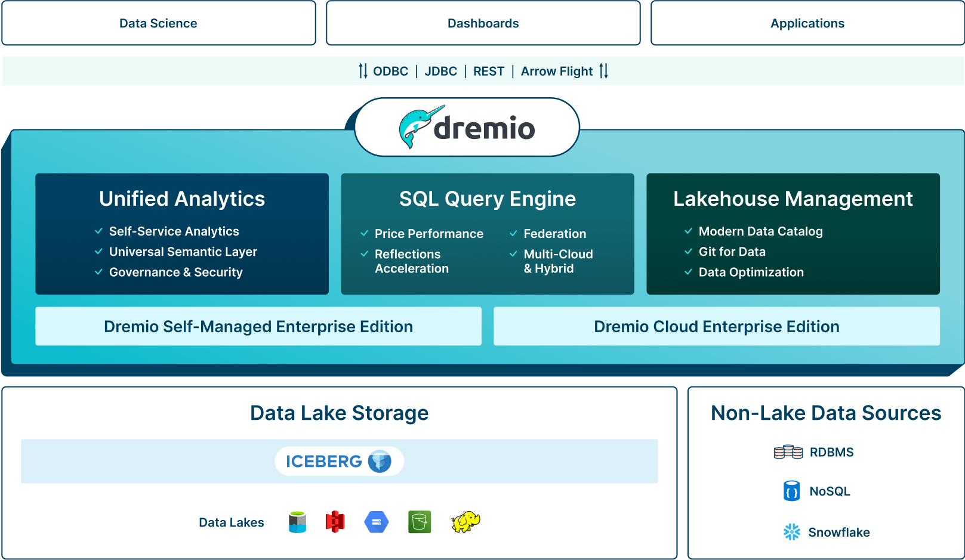Click the Price Performance text

pos(429,234)
